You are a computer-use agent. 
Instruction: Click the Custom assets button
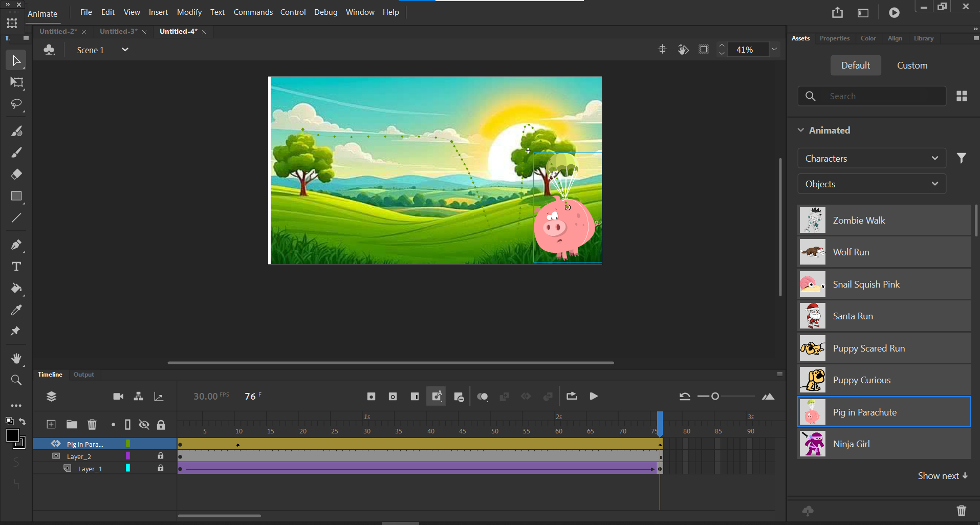pyautogui.click(x=912, y=65)
